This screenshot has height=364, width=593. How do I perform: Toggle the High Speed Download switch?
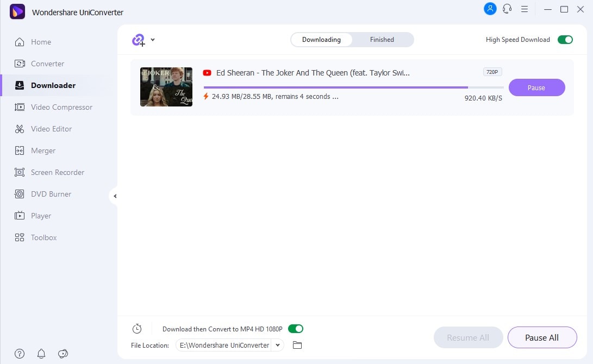[x=565, y=40]
